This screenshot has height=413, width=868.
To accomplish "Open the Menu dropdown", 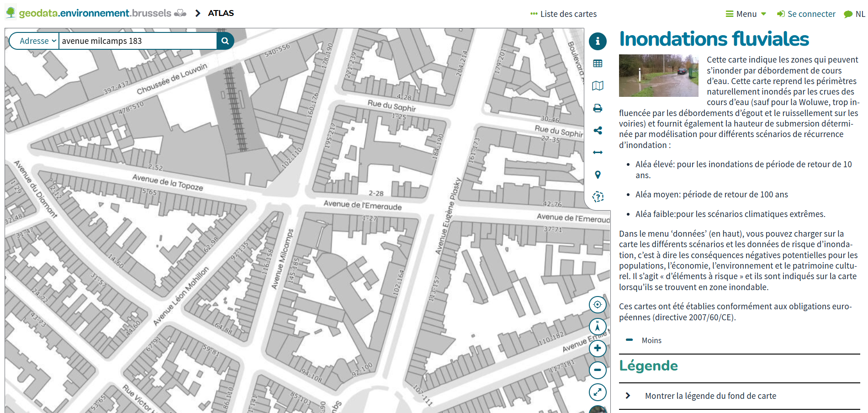I will pyautogui.click(x=746, y=14).
